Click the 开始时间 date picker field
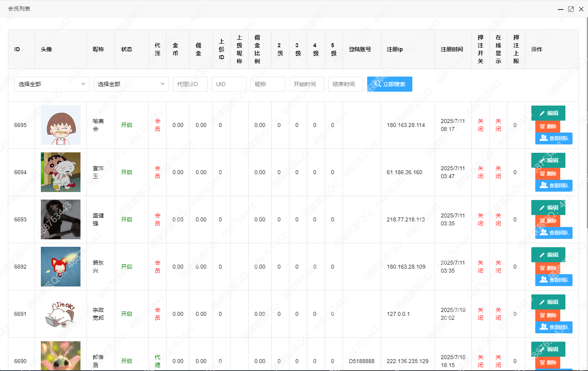Image resolution: width=588 pixels, height=371 pixels. [306, 84]
